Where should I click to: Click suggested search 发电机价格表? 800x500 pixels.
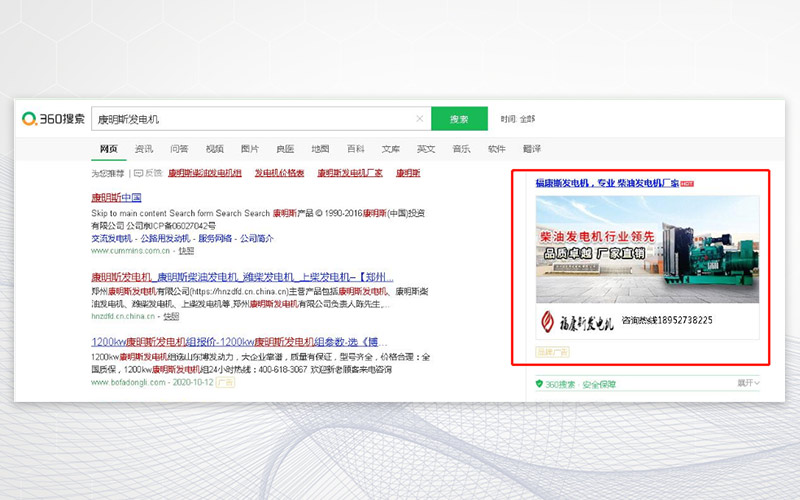[279, 173]
